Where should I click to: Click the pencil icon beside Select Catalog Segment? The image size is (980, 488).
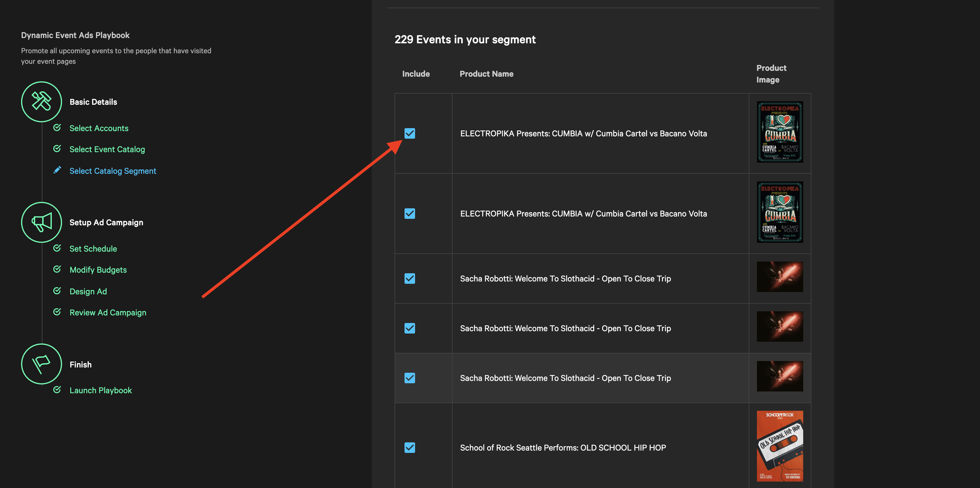point(57,170)
